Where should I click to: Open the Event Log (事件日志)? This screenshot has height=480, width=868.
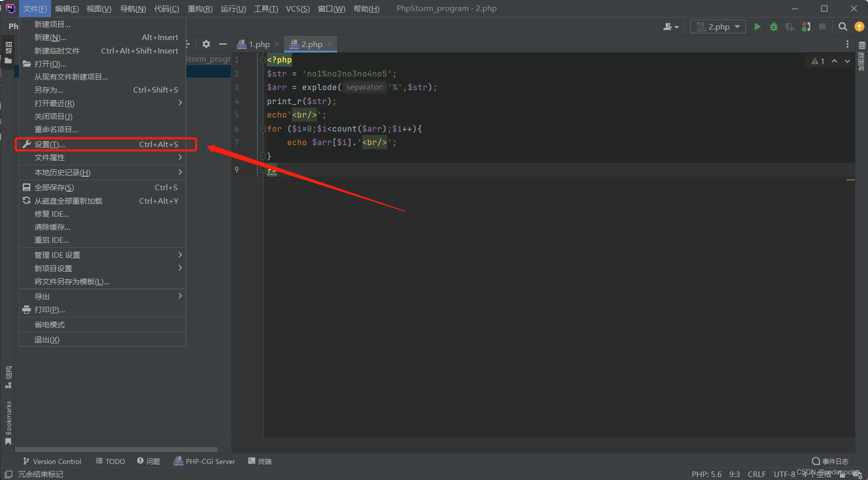click(830, 461)
